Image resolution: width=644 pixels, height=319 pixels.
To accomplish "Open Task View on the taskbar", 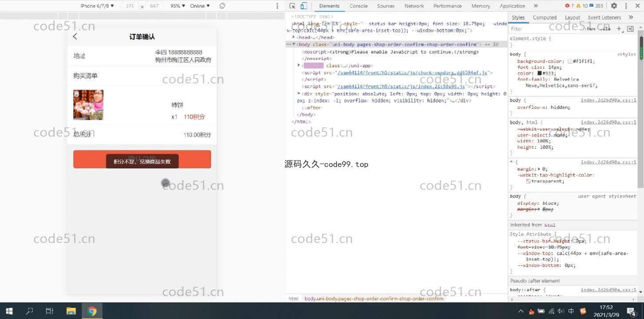I will coord(50,311).
